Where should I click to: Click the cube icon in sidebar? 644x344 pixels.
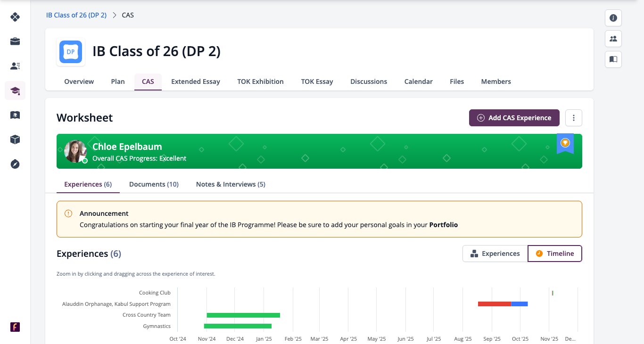tap(15, 139)
